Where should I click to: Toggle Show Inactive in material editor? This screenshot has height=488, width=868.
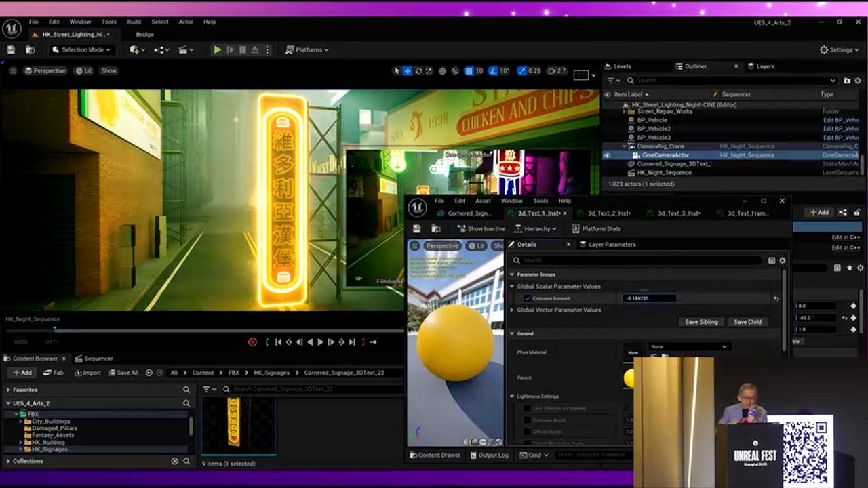(481, 229)
